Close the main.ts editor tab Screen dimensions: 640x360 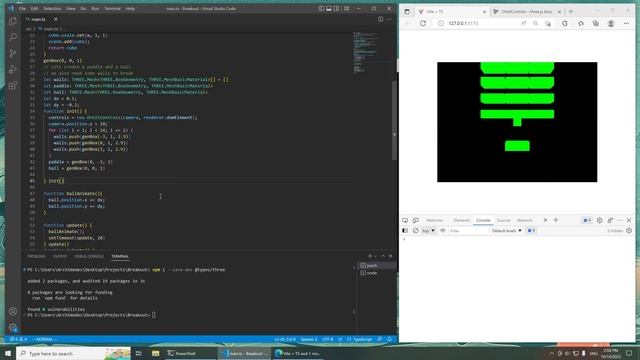[56, 19]
